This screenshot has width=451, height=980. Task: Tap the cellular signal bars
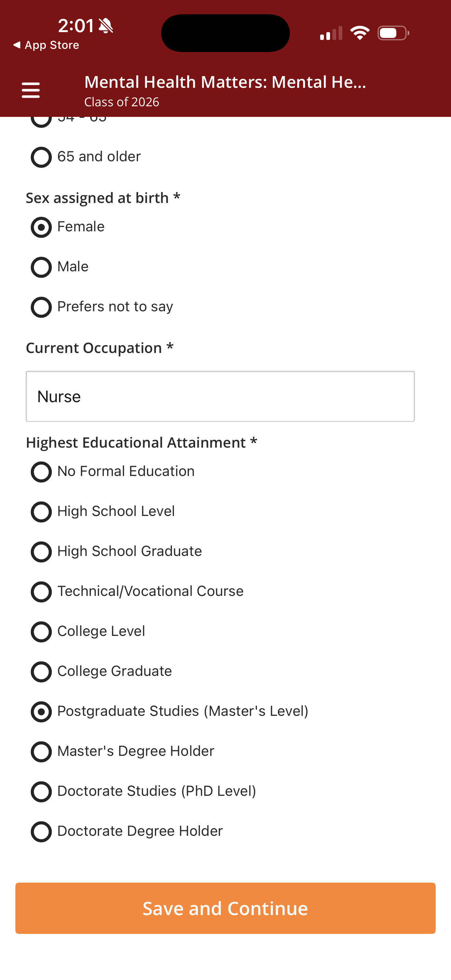[x=331, y=33]
